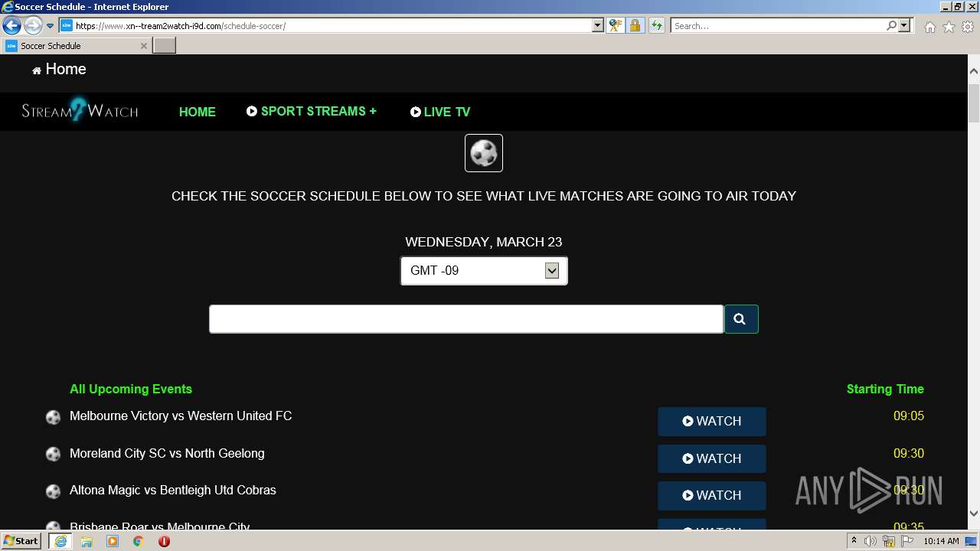The height and width of the screenshot is (551, 980).
Task: Click soccer ball icon beside Altona Magic
Action: tap(53, 491)
